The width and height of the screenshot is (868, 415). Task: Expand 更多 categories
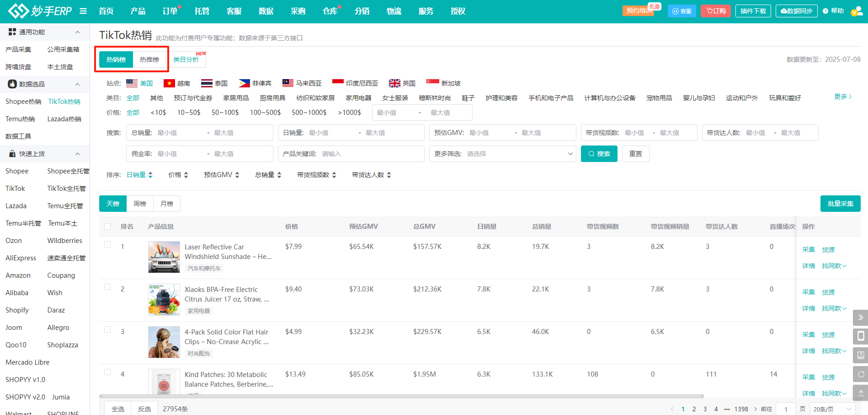click(x=843, y=97)
